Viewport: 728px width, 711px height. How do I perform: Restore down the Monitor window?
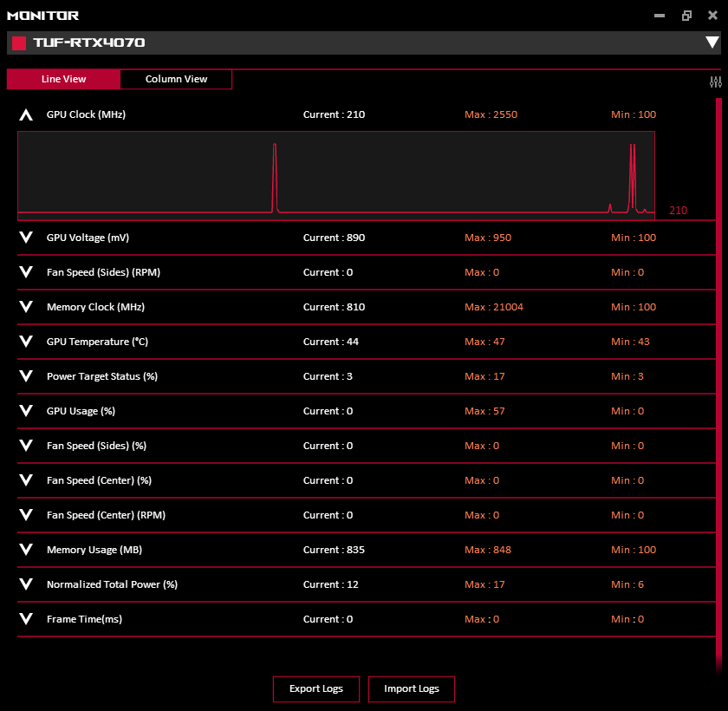coord(686,16)
